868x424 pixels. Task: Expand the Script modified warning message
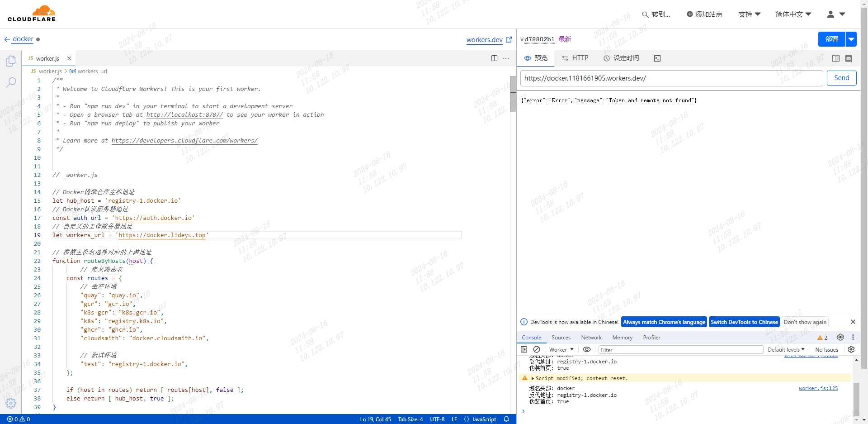coord(533,378)
